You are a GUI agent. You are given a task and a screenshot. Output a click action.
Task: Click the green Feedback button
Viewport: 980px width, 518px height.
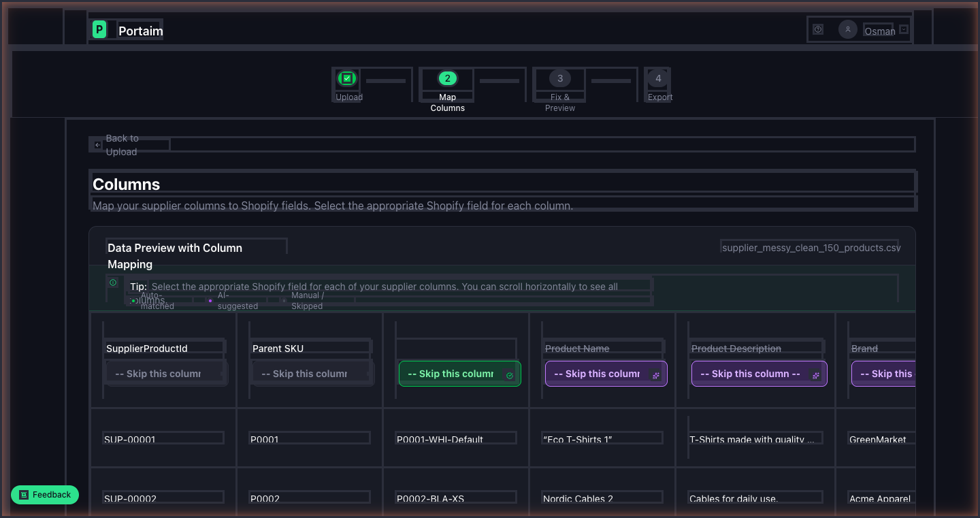click(45, 495)
